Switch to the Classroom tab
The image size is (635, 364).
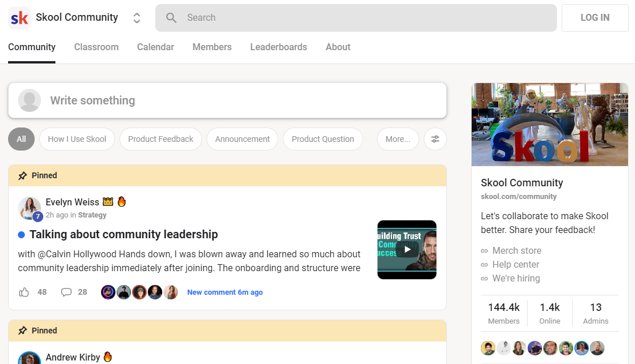[96, 47]
